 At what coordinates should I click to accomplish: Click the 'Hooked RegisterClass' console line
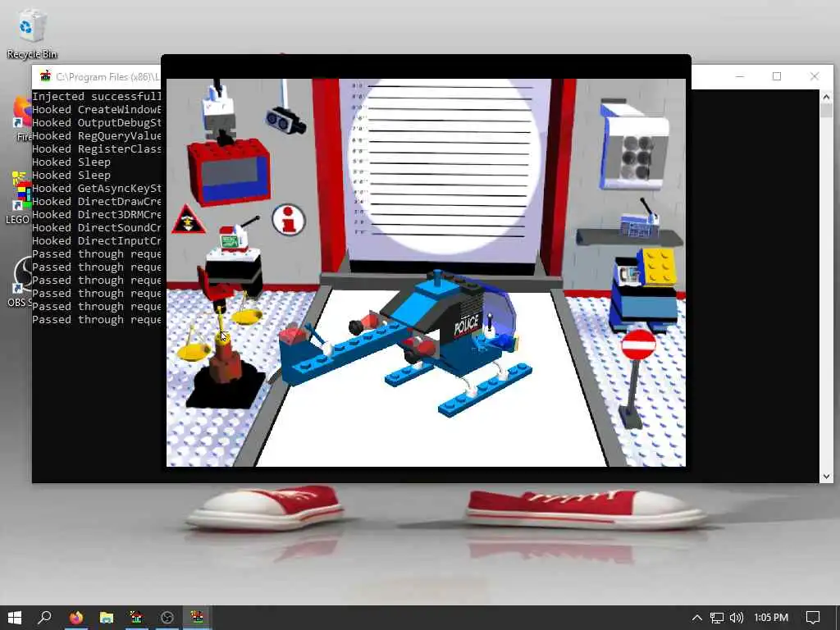click(x=97, y=149)
